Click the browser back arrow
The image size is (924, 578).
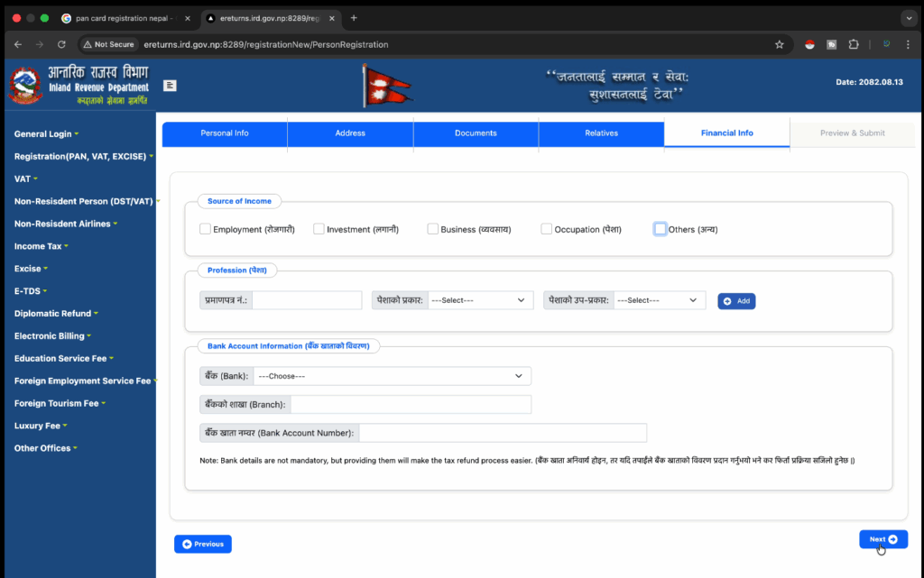[x=18, y=44]
